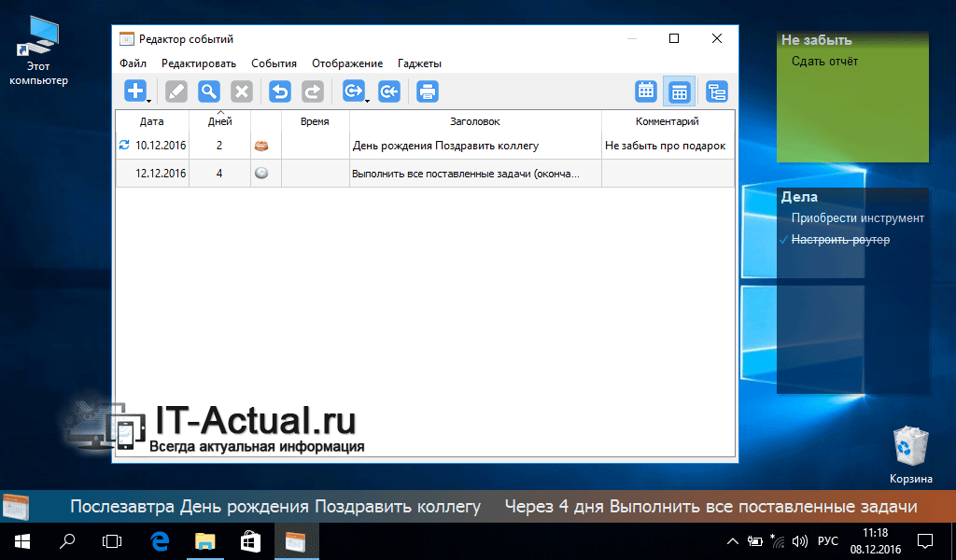This screenshot has height=560, width=956.
Task: Open Microsoft Edge from the taskbar
Action: [159, 540]
